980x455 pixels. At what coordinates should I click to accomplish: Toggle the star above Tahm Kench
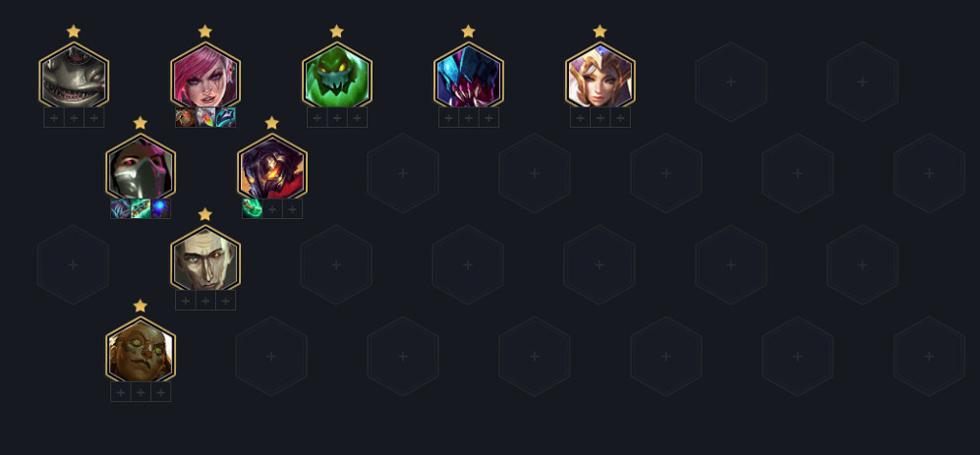point(74,31)
